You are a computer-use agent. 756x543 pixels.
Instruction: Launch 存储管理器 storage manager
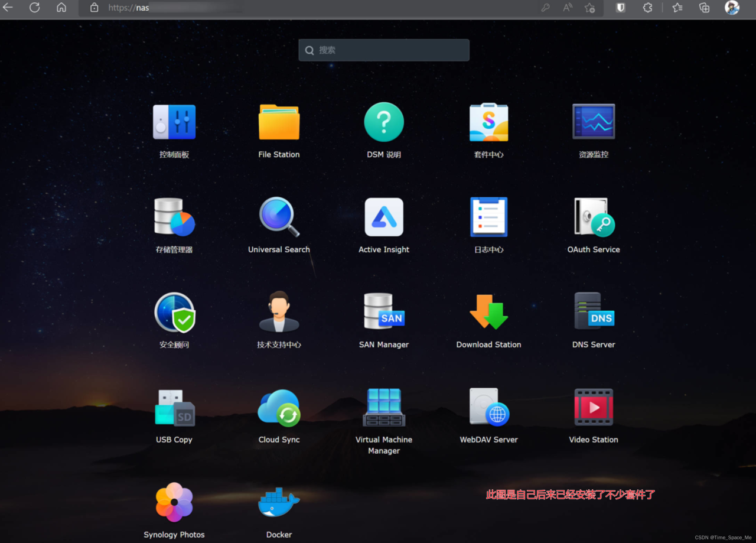[x=174, y=217]
